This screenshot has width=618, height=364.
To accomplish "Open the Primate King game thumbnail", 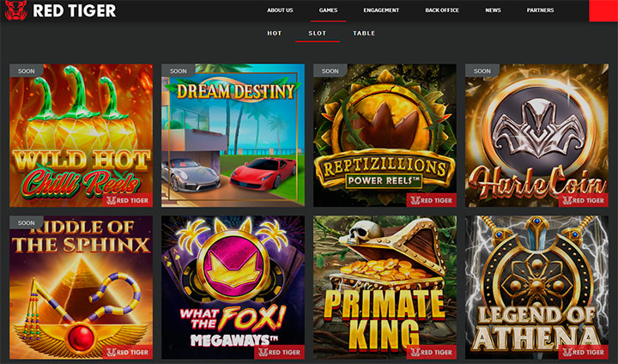I will [x=385, y=288].
